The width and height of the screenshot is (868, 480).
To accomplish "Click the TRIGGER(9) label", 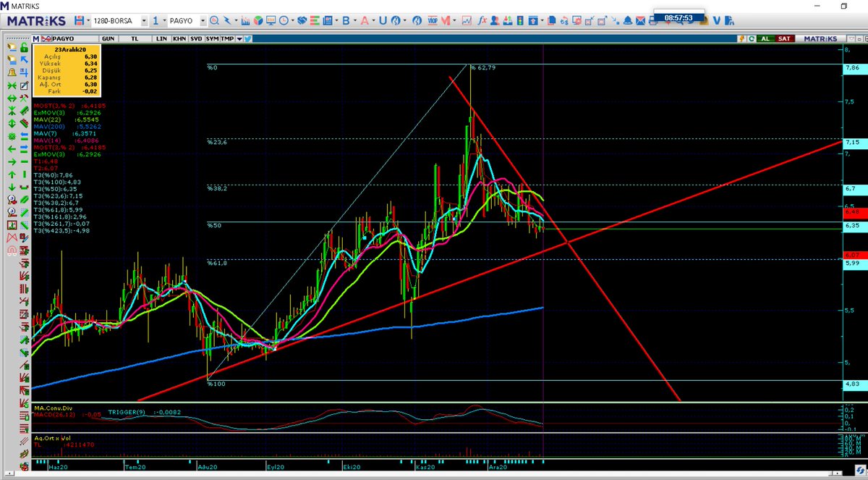I will click(x=127, y=411).
